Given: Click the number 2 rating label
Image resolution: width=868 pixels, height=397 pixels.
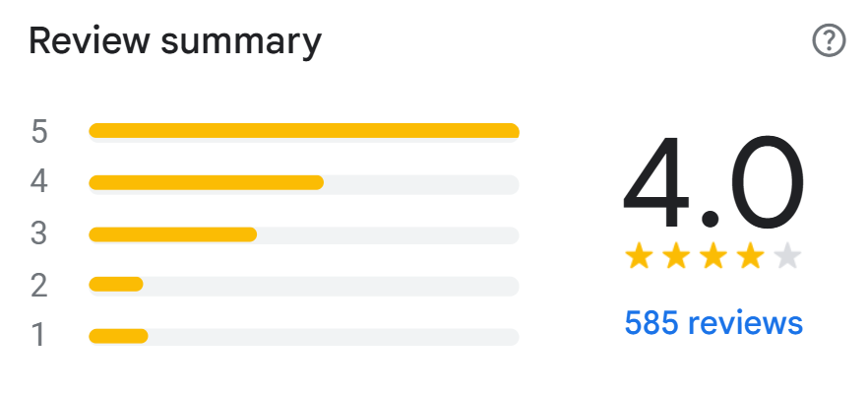Looking at the screenshot, I should coord(39,286).
